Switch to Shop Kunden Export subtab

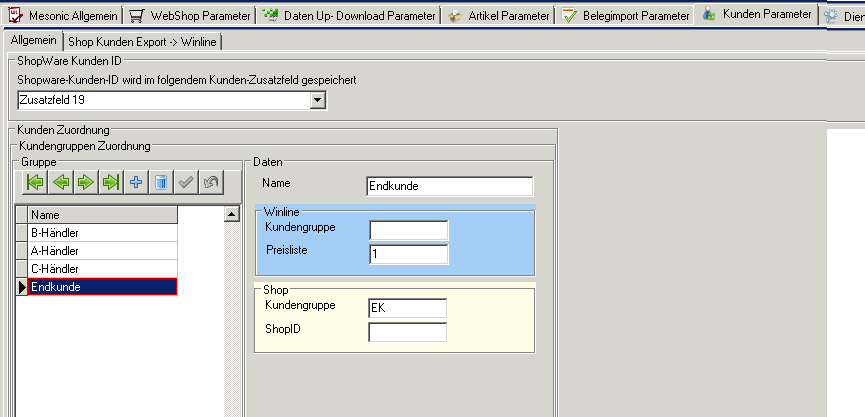tap(143, 41)
